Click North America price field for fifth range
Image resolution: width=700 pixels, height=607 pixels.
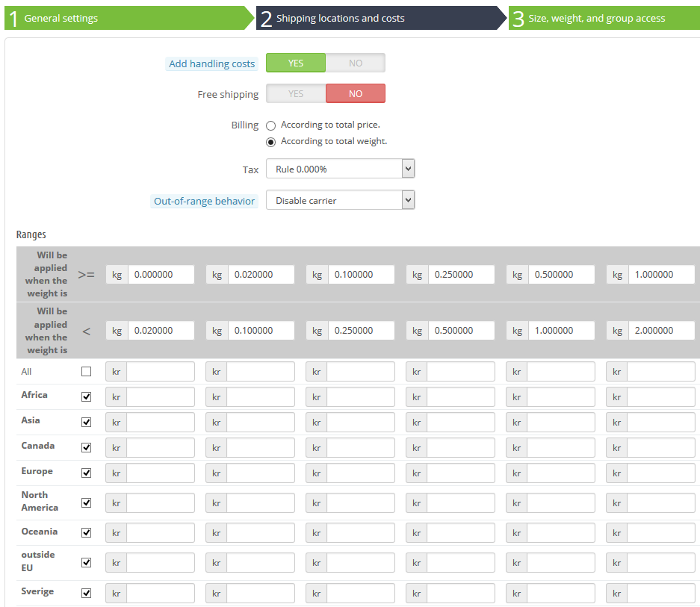coord(561,503)
